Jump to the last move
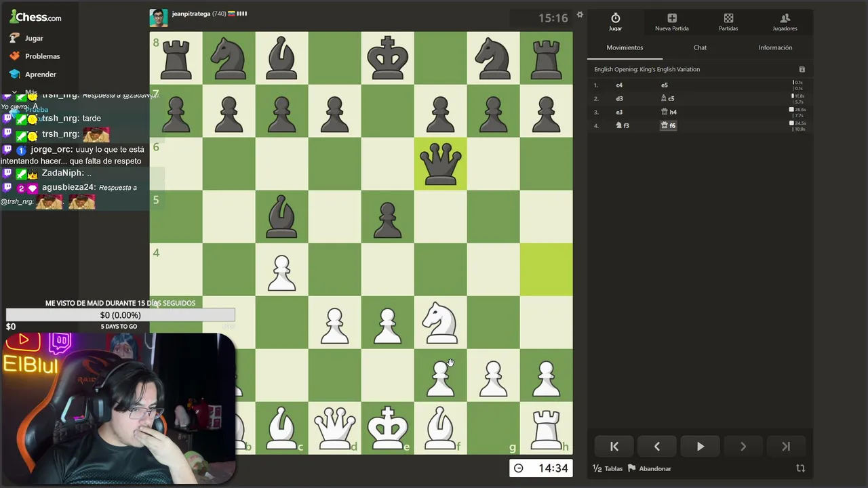Viewport: 868px width, 488px height. [786, 447]
